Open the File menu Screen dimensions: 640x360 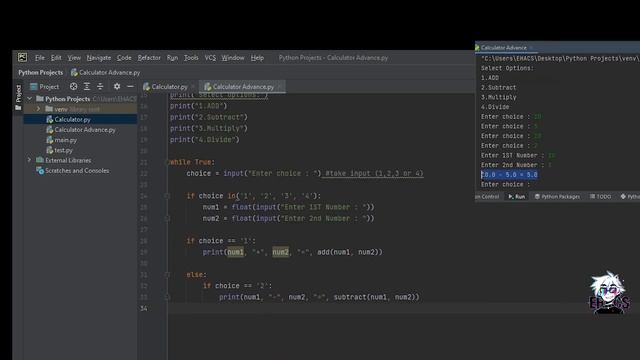[40, 58]
